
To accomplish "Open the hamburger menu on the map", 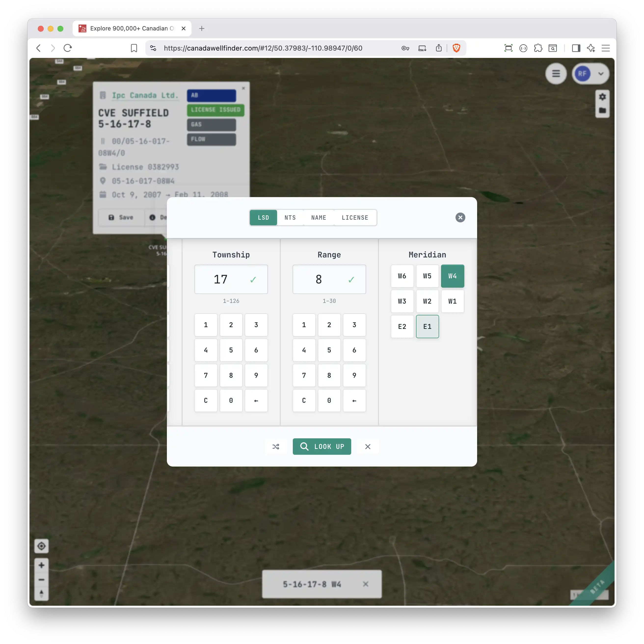I will pos(556,74).
